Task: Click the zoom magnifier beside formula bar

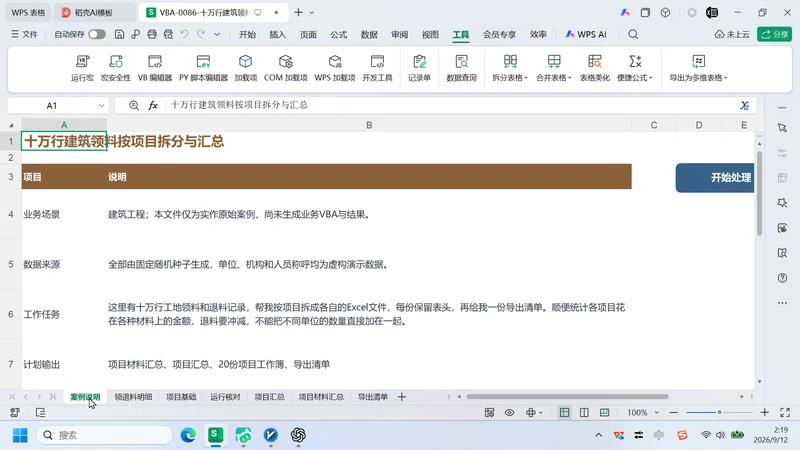Action: 134,105
